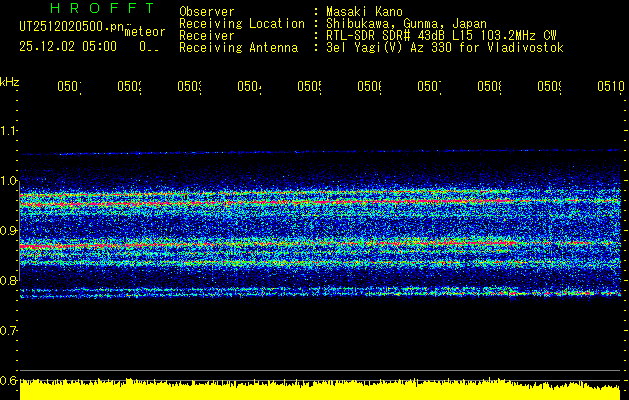The image size is (629, 400).
Task: Click the 0.6 kHz frequency label
Action: [9, 380]
